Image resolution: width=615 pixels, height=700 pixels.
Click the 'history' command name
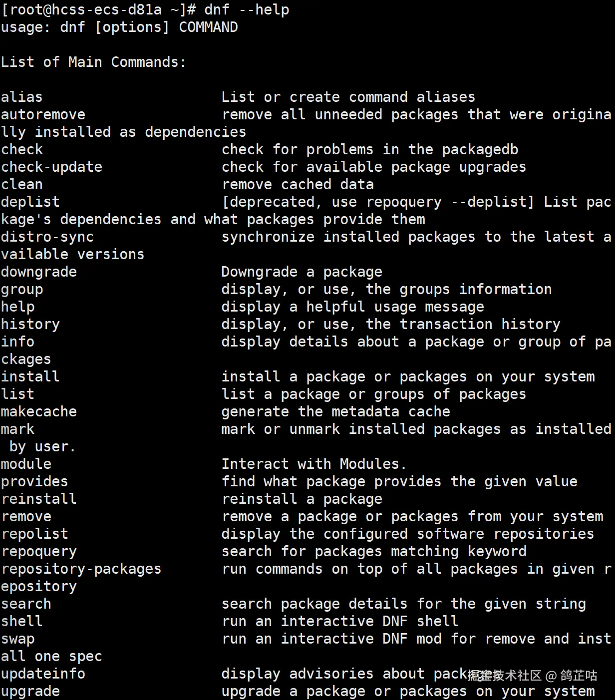[x=30, y=324]
